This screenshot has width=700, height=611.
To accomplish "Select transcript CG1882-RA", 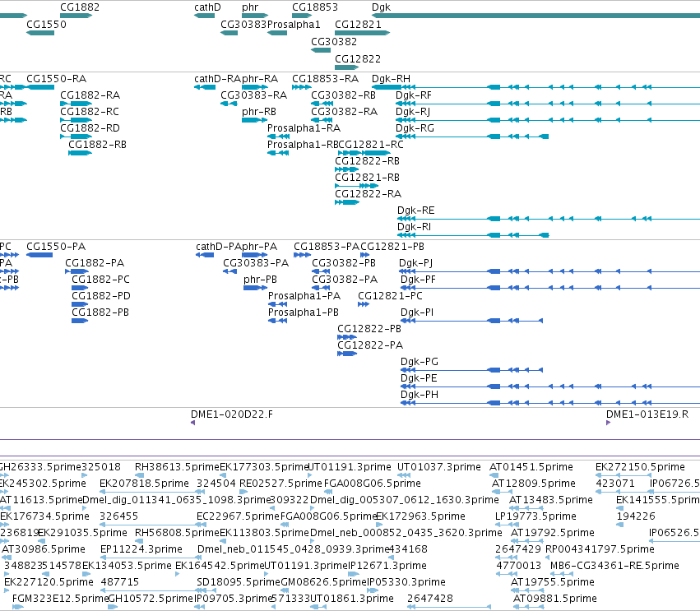I will tap(76, 104).
